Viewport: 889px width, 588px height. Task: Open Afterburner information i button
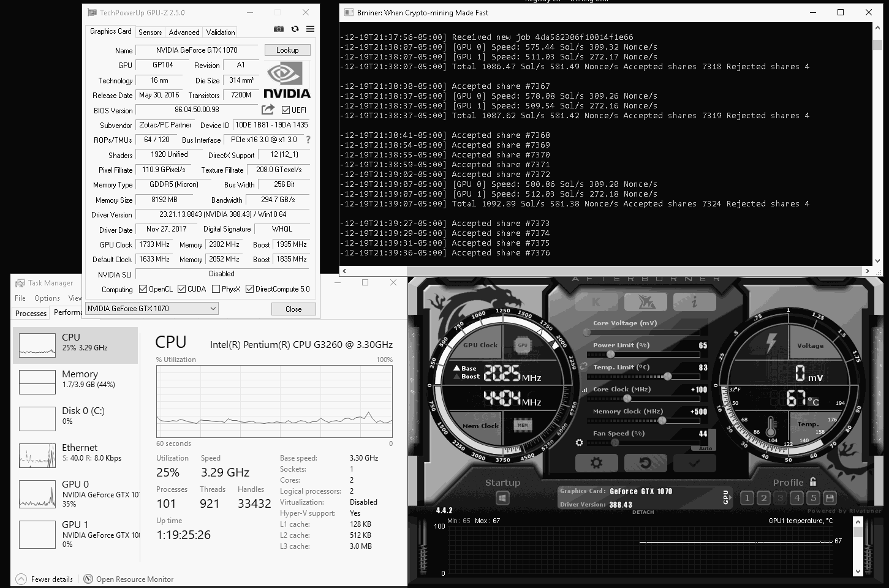click(x=694, y=302)
